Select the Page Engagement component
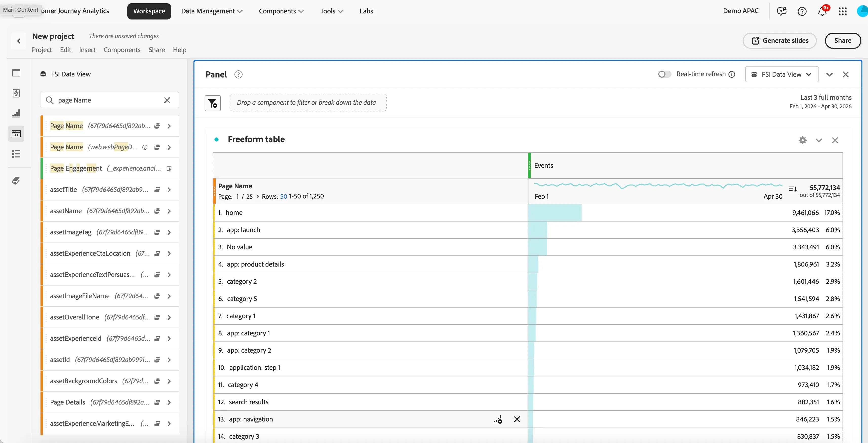 coord(110,168)
